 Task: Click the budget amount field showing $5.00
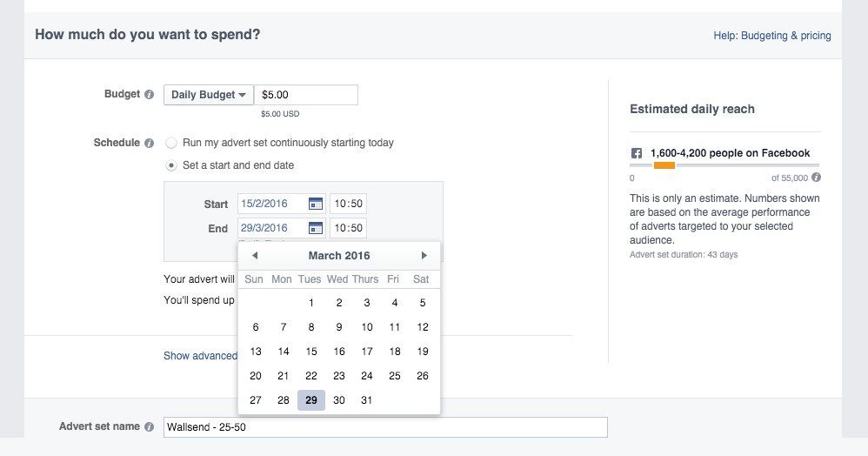click(x=305, y=95)
